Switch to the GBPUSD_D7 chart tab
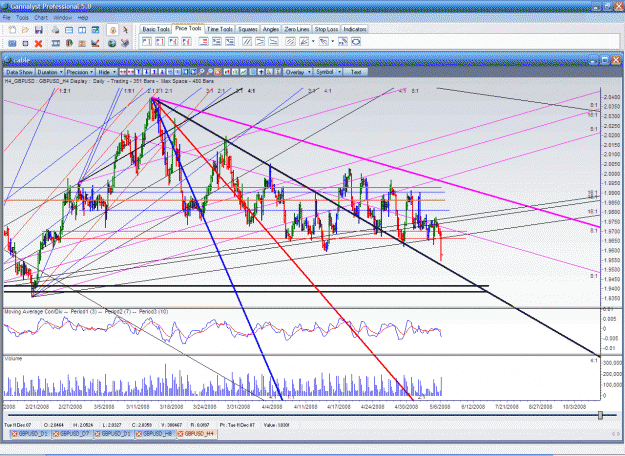 pyautogui.click(x=72, y=434)
